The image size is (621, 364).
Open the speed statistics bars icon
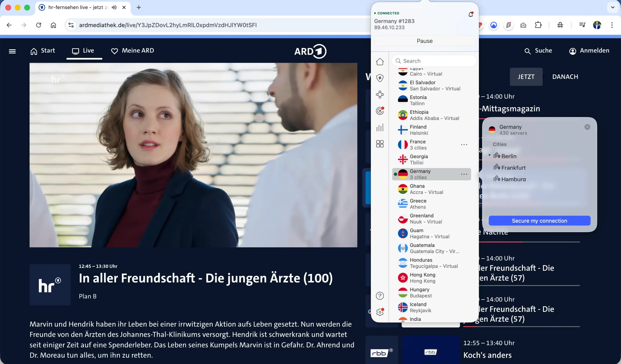pos(380,127)
